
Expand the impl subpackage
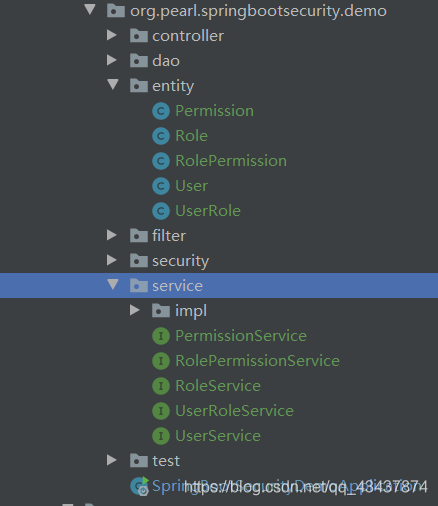coord(135,310)
